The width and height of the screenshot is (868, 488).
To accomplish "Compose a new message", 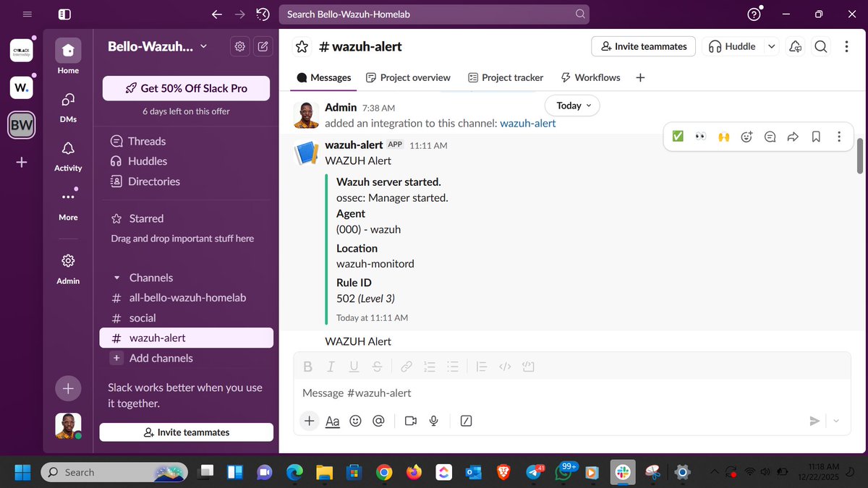I will tap(263, 46).
